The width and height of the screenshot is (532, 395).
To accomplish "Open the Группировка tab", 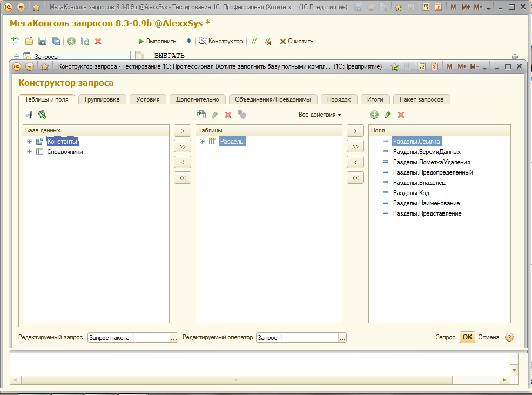I will point(102,99).
